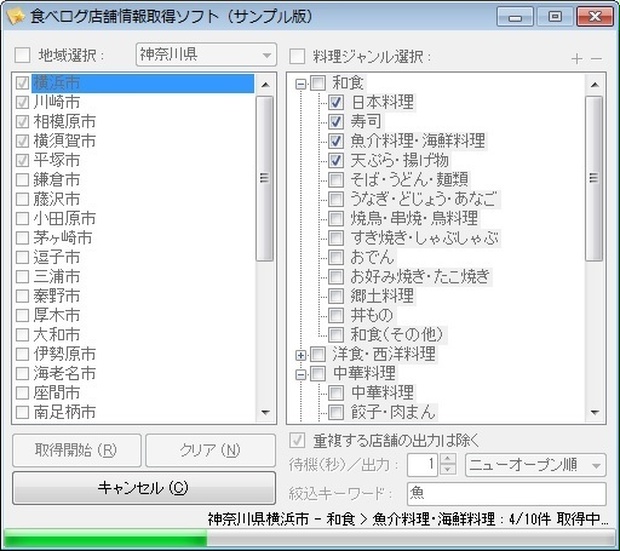Click city list scrollbar up arrow

(x=265, y=85)
